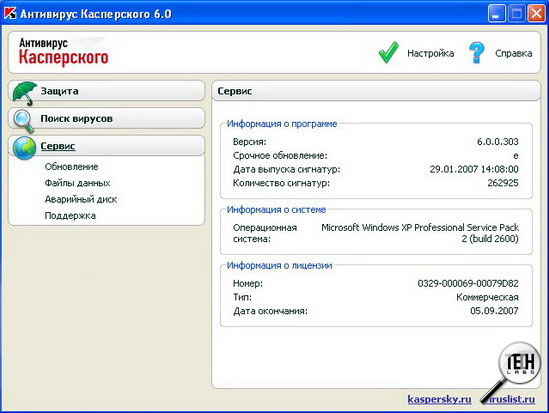Click the Информация о системе heading

click(x=276, y=210)
